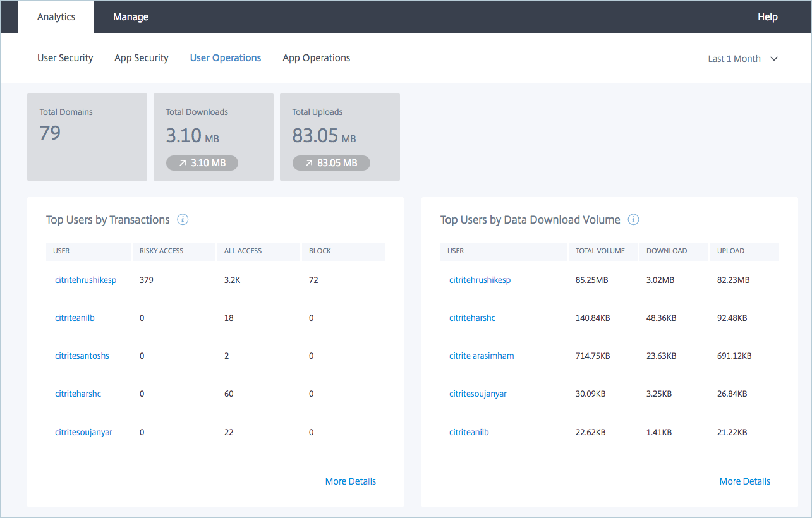Screen dimensions: 812x518
Task: Click the Risky Access column header
Action: 162,251
